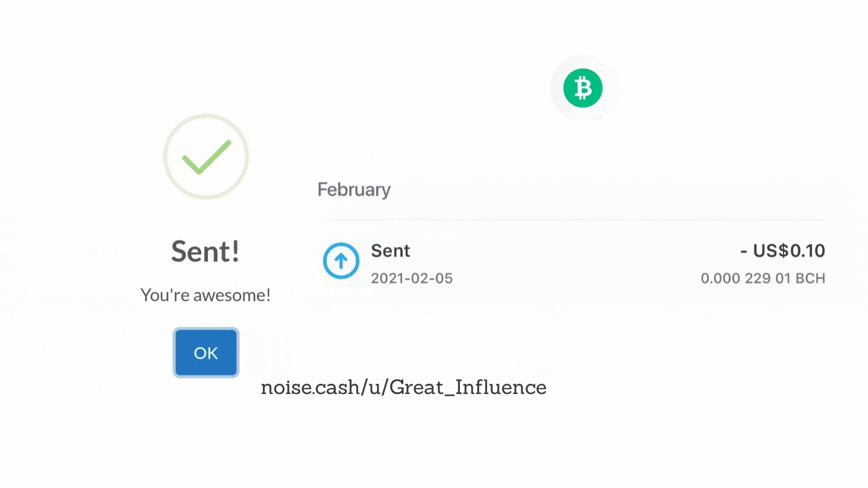
Task: Open the noise.cash/u/Great_Influence link
Action: [x=404, y=387]
